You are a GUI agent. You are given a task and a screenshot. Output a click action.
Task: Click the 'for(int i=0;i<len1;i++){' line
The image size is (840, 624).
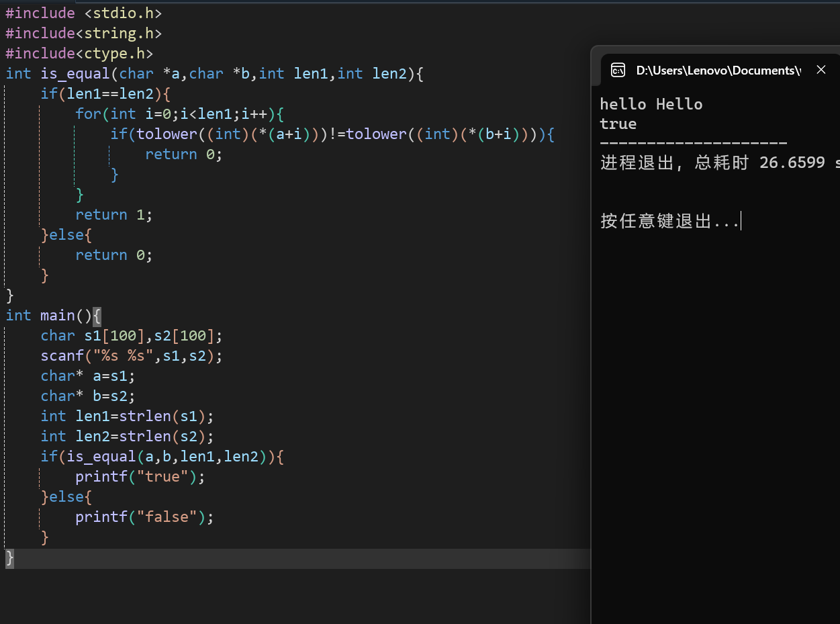(x=180, y=114)
